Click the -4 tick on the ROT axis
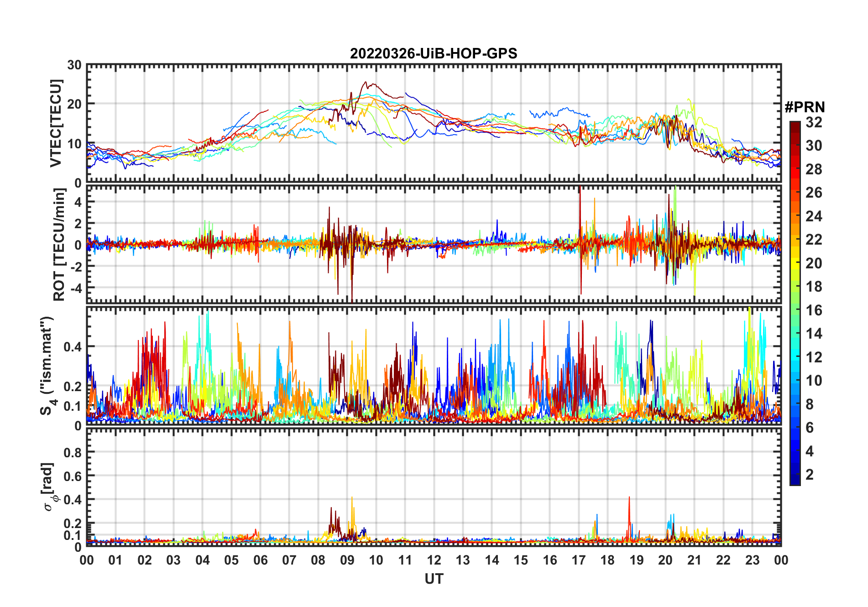The height and width of the screenshot is (607, 868). point(75,288)
